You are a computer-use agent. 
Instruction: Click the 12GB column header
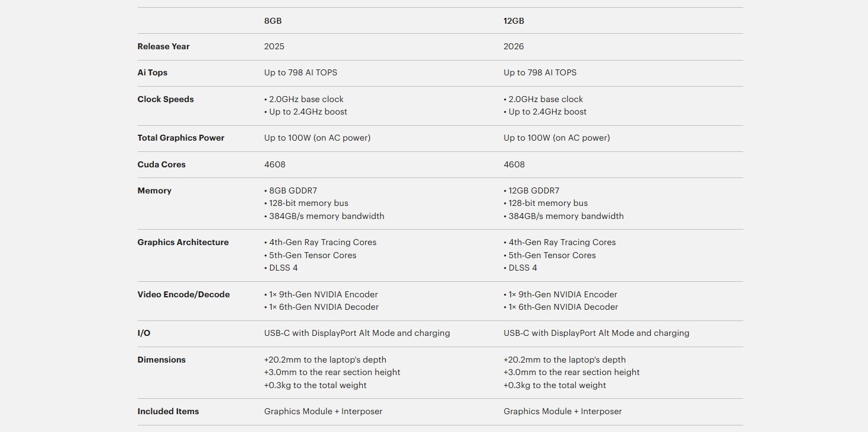(x=514, y=21)
